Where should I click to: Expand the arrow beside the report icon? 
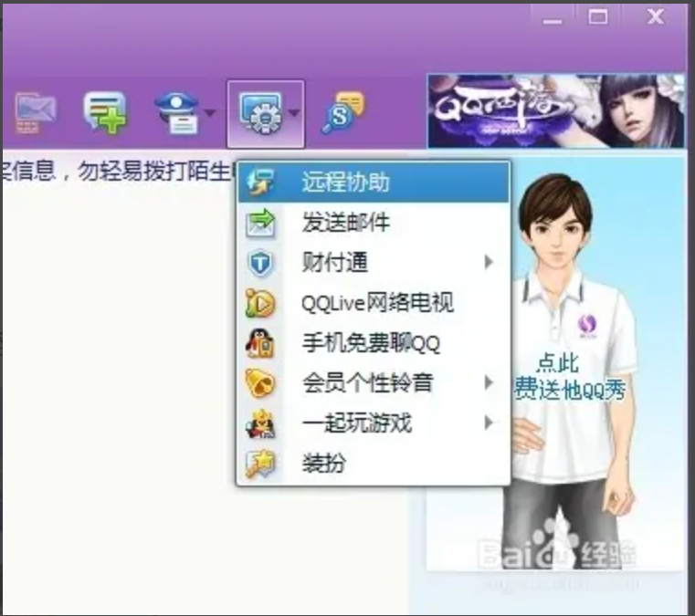pos(210,113)
